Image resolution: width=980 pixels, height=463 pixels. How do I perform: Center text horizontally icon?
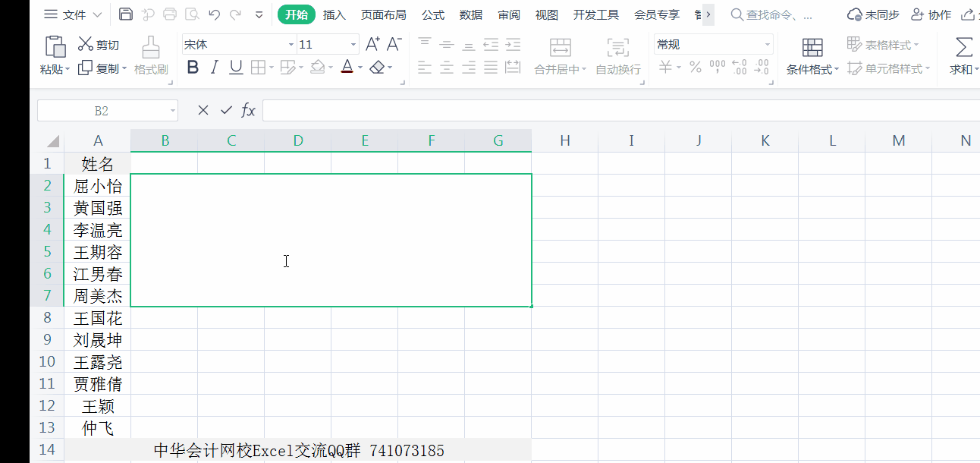(447, 68)
